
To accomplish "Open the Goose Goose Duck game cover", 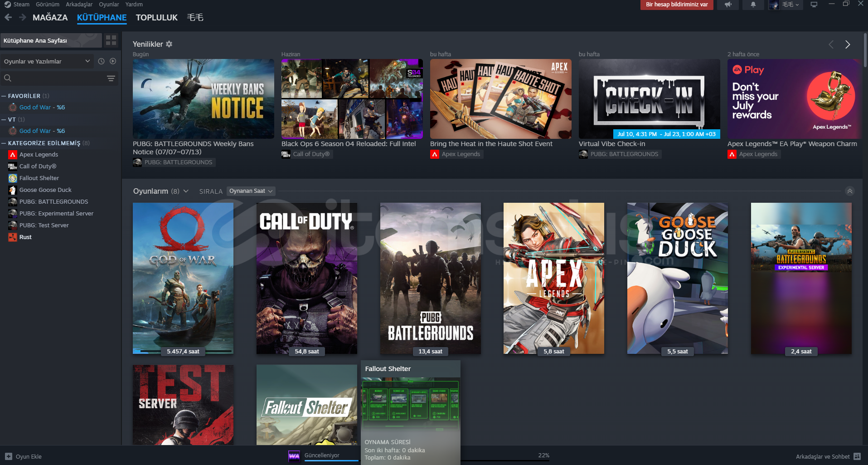I will tap(678, 278).
